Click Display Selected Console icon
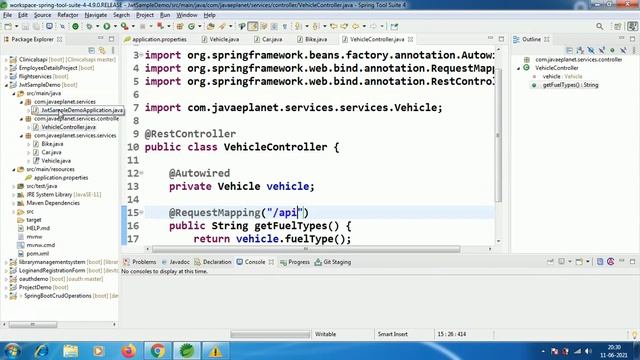 tap(562, 262)
